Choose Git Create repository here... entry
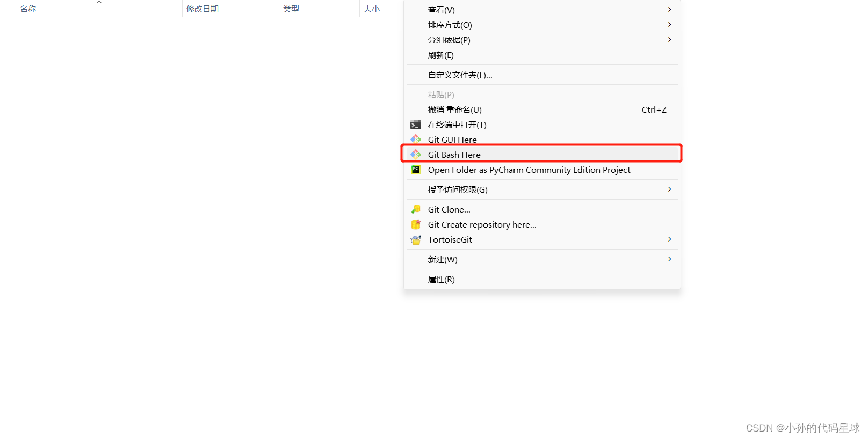 point(542,224)
